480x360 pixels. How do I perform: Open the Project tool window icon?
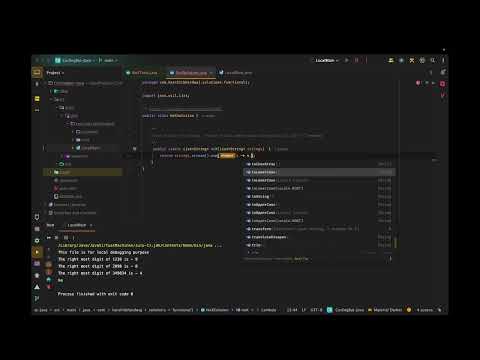coord(37,73)
